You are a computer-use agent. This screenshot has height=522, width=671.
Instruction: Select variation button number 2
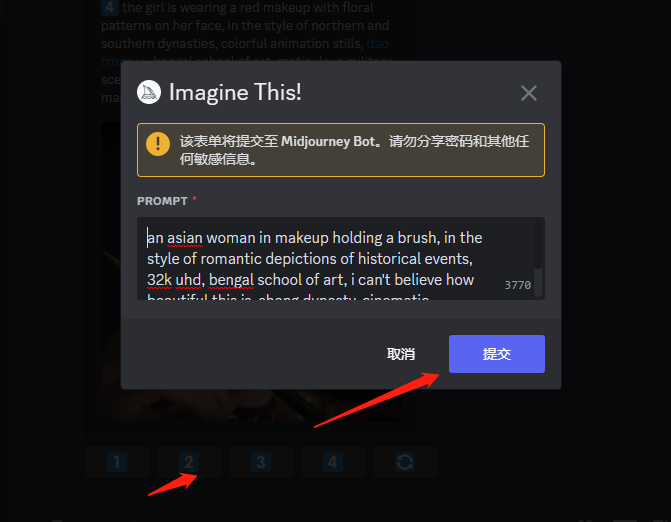tap(189, 462)
